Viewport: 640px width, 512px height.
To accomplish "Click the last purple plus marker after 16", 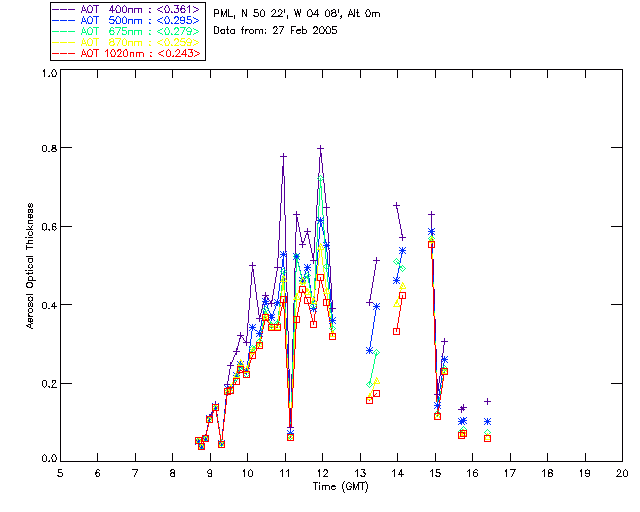I will pyautogui.click(x=487, y=402).
